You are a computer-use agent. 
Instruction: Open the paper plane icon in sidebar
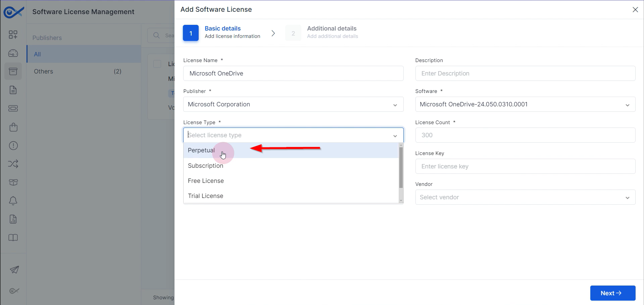pyautogui.click(x=14, y=270)
